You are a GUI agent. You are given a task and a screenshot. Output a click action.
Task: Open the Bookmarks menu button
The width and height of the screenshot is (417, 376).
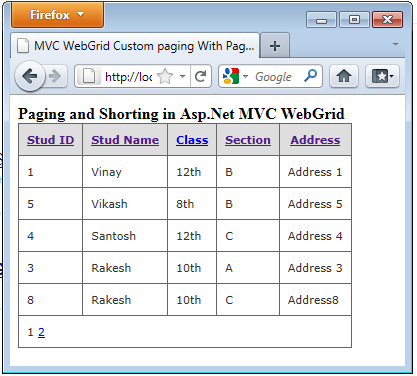point(382,76)
